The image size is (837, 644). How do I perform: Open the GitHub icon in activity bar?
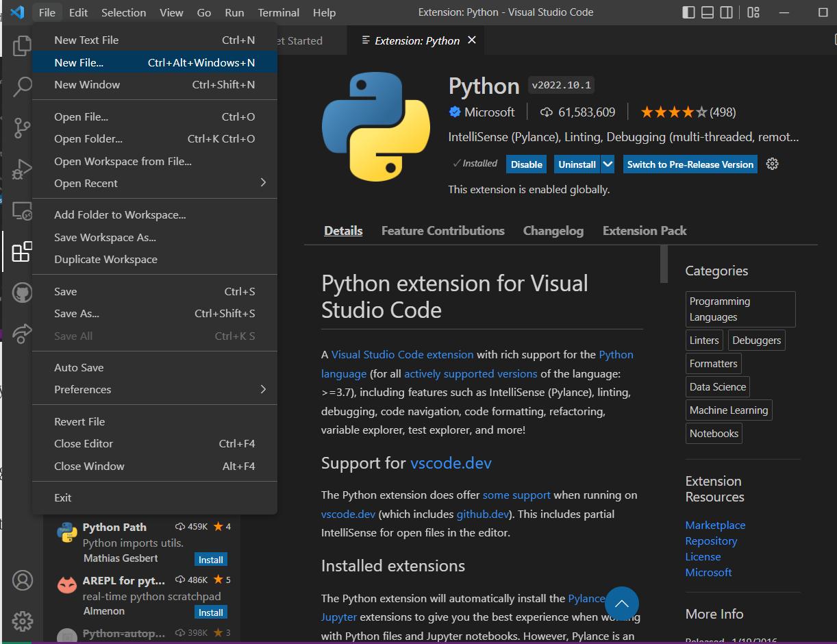[x=23, y=293]
